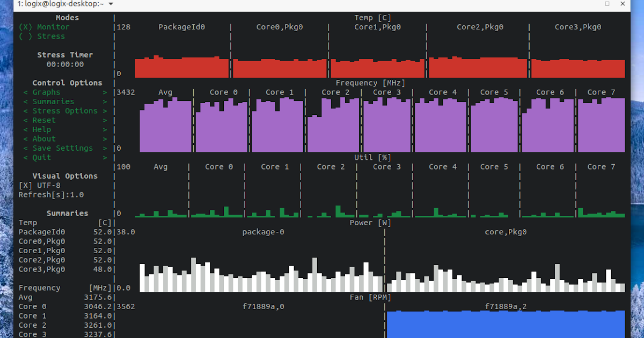Click the Reset control option
Screen dimensions: 644x338
coord(42,120)
